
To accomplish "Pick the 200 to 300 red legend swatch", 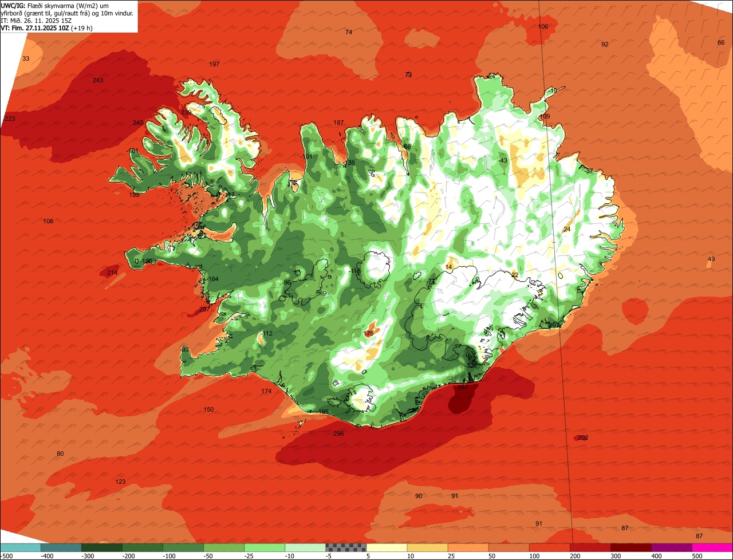I will pyautogui.click(x=590, y=547).
